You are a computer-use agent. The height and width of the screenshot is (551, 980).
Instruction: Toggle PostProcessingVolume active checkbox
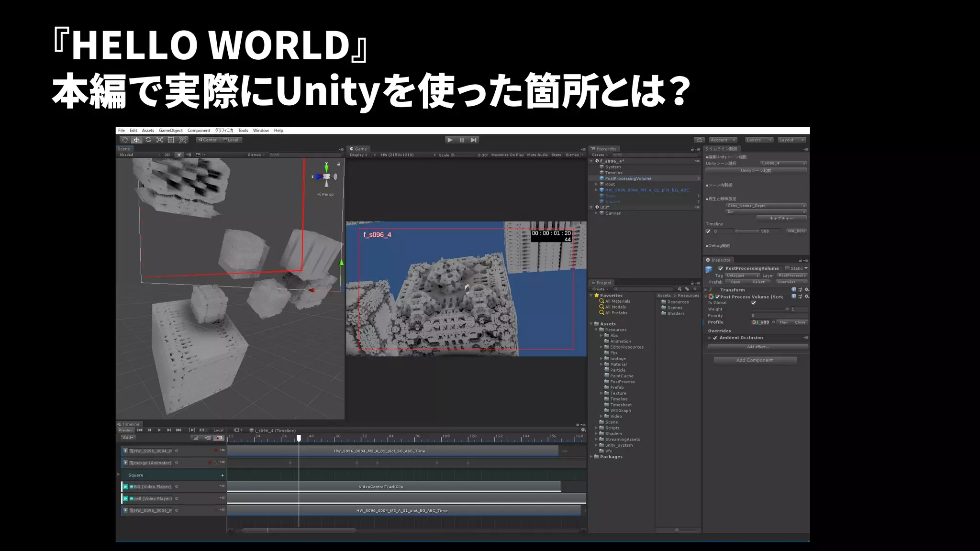click(721, 268)
